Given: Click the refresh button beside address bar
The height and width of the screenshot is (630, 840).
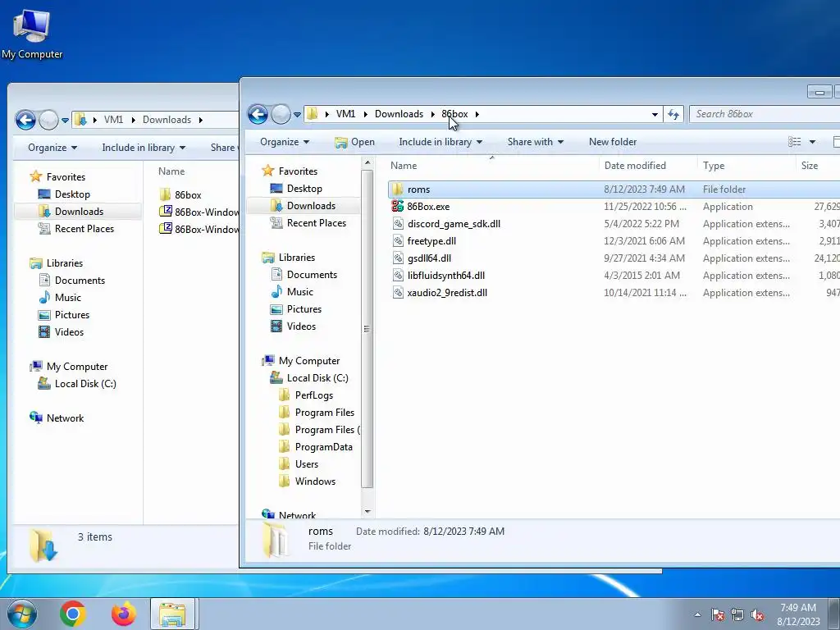Looking at the screenshot, I should (x=673, y=114).
